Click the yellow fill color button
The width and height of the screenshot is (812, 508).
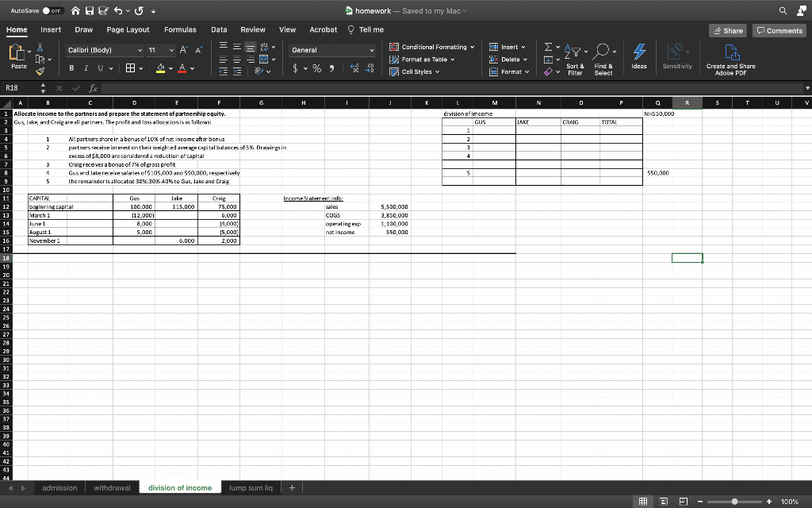160,68
